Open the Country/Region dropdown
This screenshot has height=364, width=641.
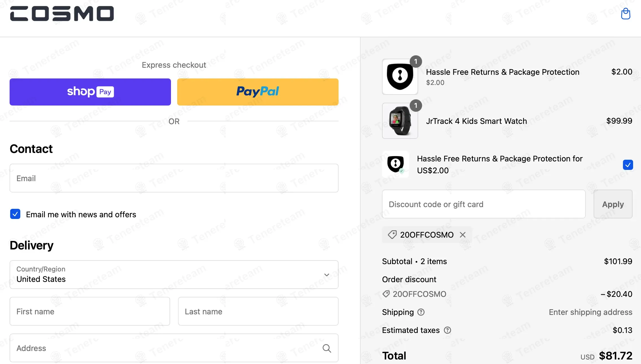(x=174, y=275)
